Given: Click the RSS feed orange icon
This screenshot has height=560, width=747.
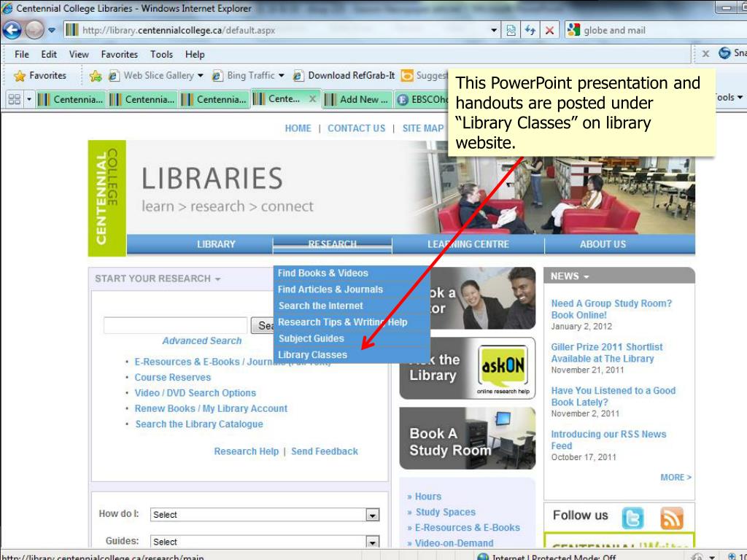Looking at the screenshot, I should 672,518.
